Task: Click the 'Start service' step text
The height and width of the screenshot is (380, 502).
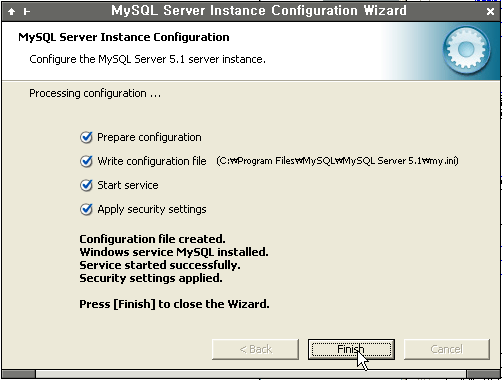Action: click(x=128, y=185)
